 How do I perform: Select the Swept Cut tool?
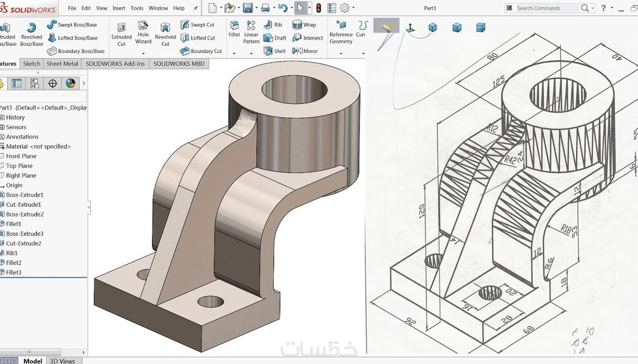197,25
